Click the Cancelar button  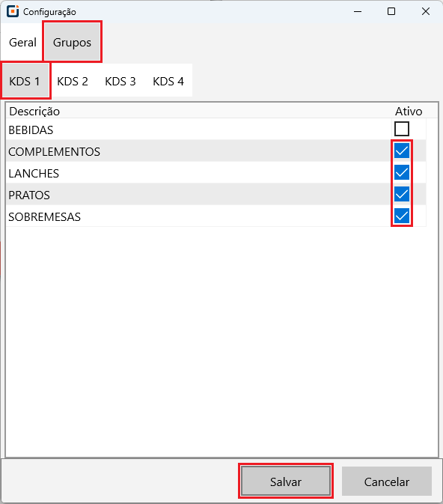click(x=386, y=482)
